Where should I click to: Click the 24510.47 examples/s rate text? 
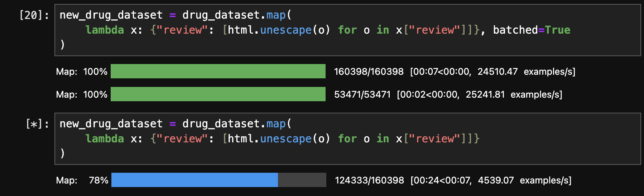(526, 72)
